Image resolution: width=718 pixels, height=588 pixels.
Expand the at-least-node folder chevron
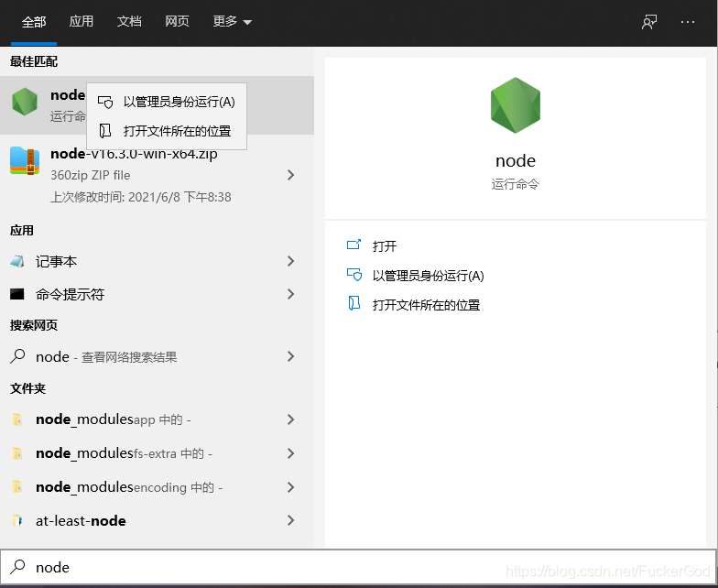pos(291,520)
